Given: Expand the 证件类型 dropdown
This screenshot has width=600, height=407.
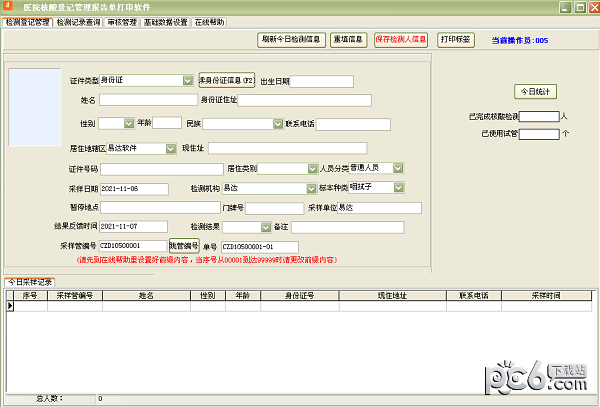Looking at the screenshot, I should [188, 80].
